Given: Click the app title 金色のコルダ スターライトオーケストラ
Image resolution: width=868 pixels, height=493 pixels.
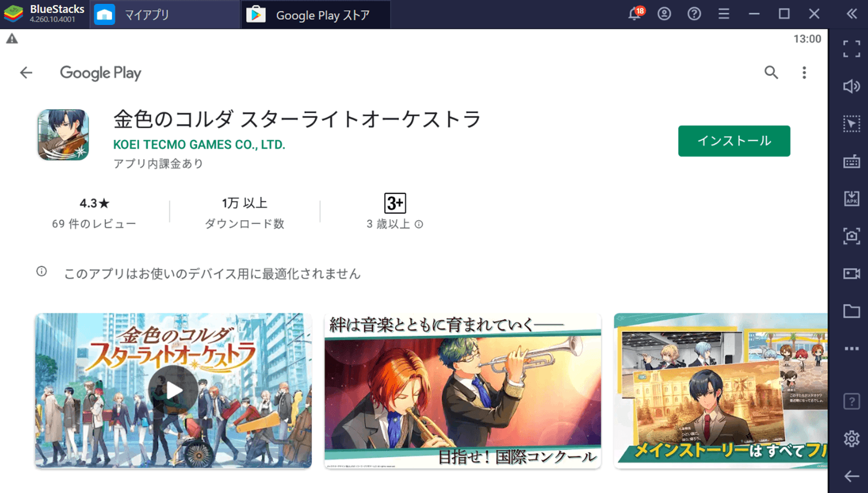Looking at the screenshot, I should pyautogui.click(x=297, y=119).
